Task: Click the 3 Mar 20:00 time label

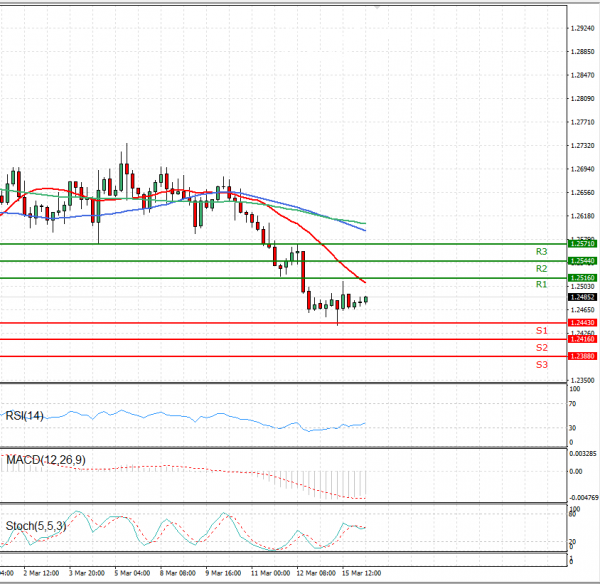Action: pos(87,573)
